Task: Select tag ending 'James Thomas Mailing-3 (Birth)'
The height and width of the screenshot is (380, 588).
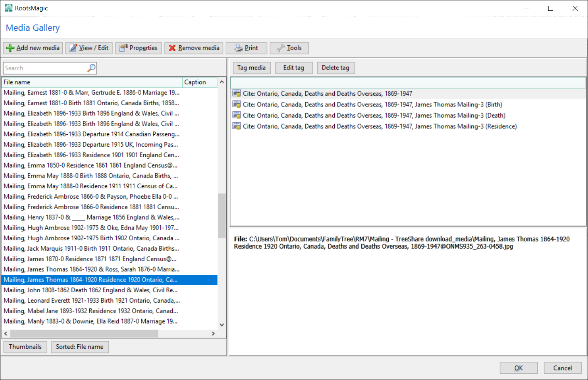Action: (408, 104)
